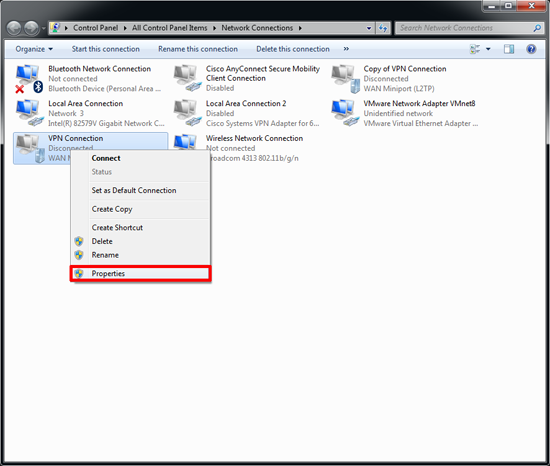Click the refresh icon beside address bar
Image resolution: width=550 pixels, height=466 pixels.
tap(383, 28)
